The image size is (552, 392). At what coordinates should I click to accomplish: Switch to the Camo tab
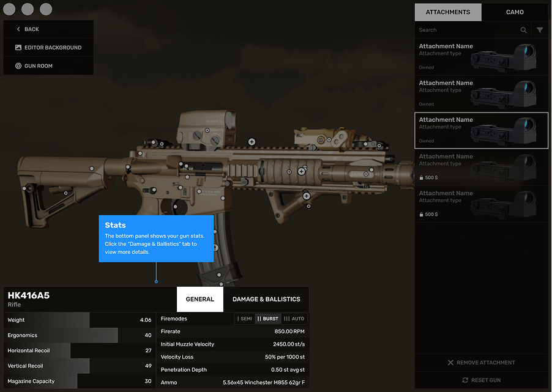pyautogui.click(x=515, y=12)
